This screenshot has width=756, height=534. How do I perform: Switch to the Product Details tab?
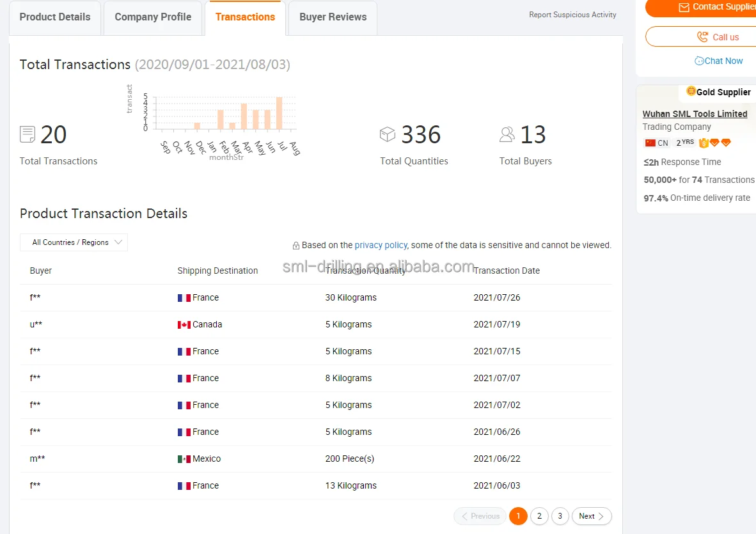click(x=55, y=17)
